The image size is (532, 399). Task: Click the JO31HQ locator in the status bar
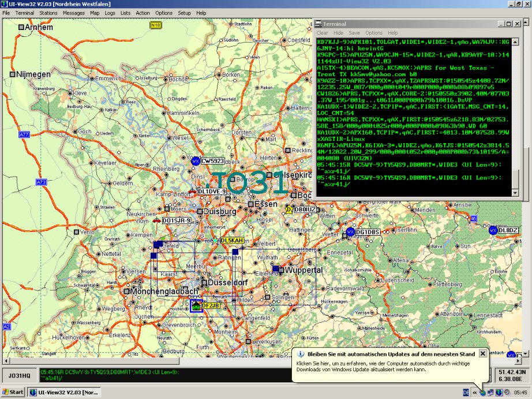coord(20,375)
